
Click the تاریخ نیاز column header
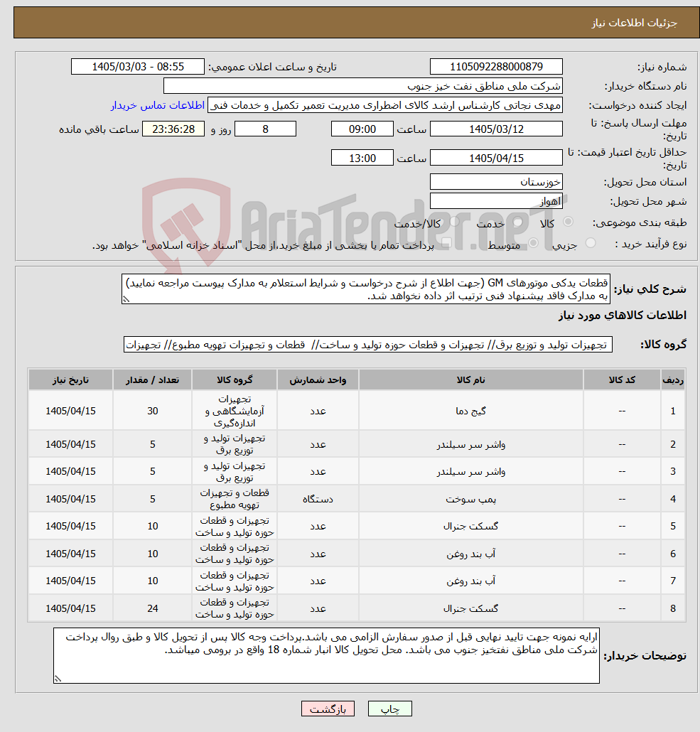click(70, 380)
